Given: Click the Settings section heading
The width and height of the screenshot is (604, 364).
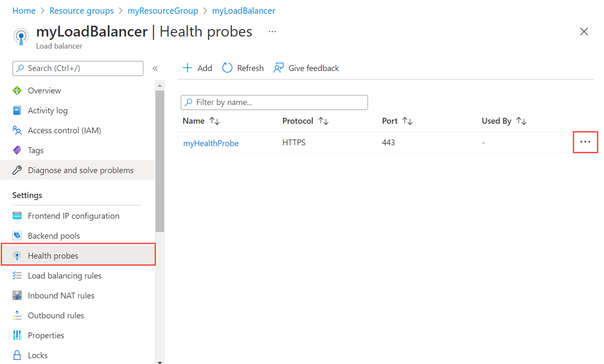Looking at the screenshot, I should [27, 195].
